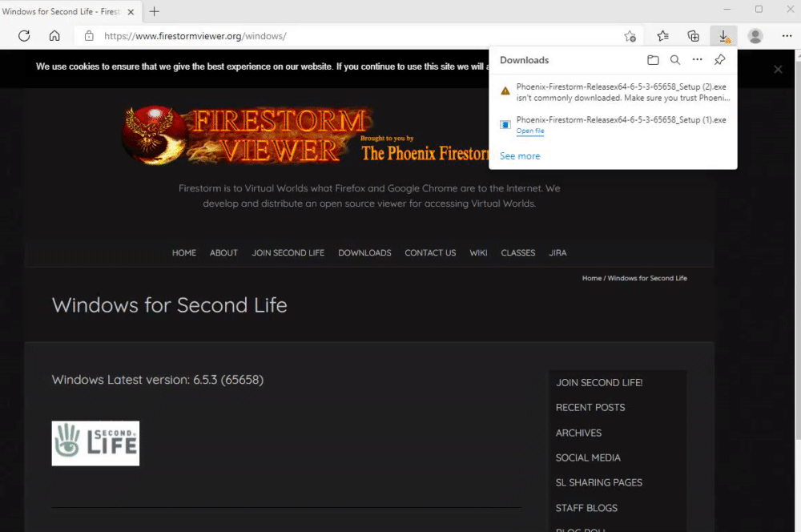The image size is (801, 532).
Task: Dismiss the cookie notice banner
Action: point(778,69)
